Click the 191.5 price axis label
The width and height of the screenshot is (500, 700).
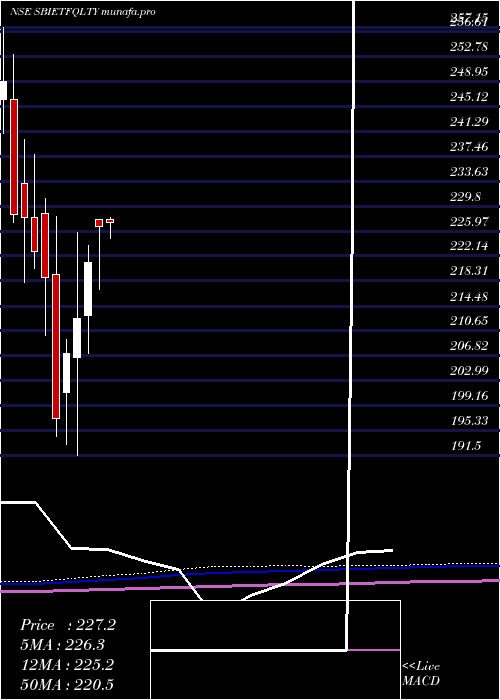point(466,446)
